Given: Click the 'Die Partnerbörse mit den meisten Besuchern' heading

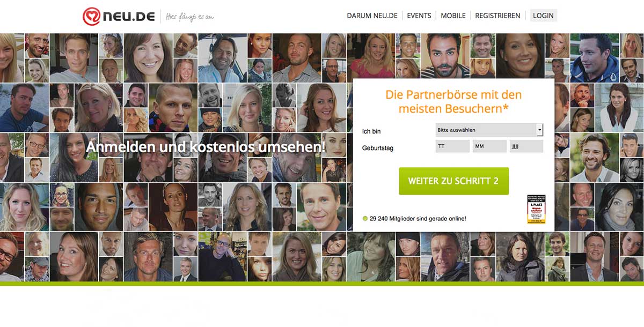Looking at the screenshot, I should click(x=453, y=102).
